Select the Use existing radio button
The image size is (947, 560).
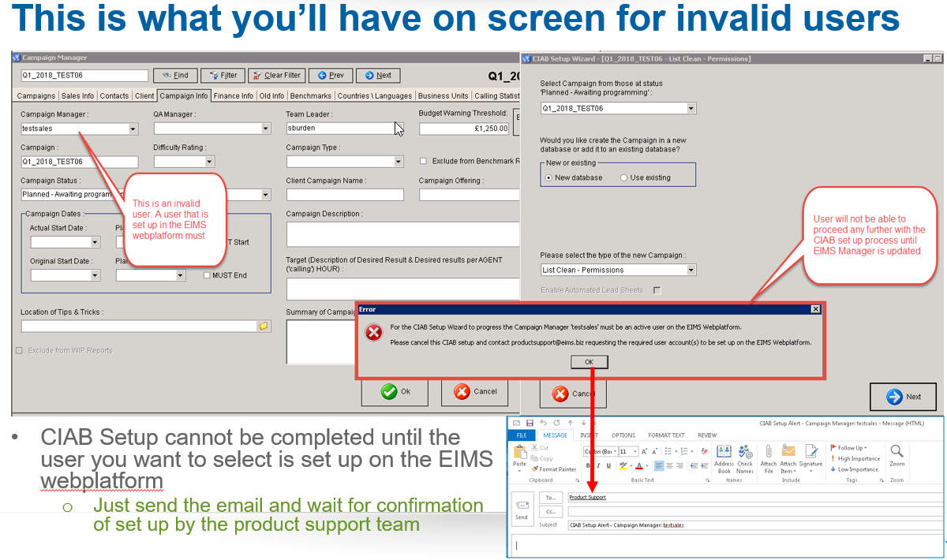tap(624, 177)
